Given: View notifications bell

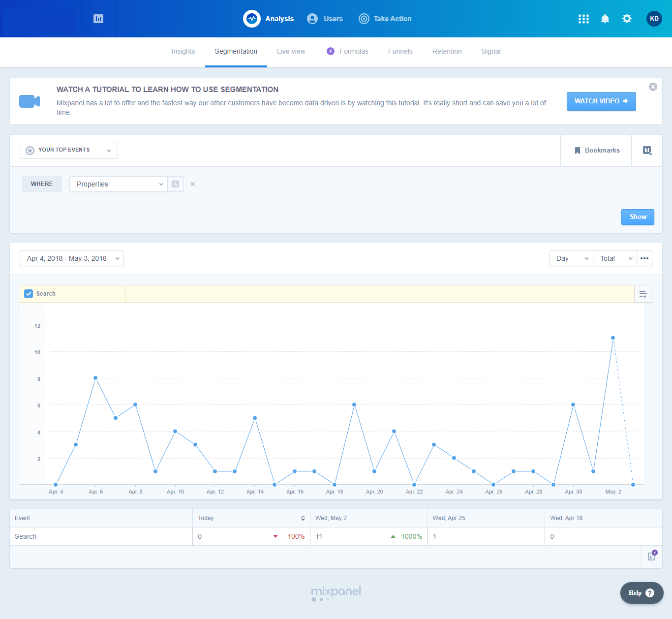Looking at the screenshot, I should [605, 19].
